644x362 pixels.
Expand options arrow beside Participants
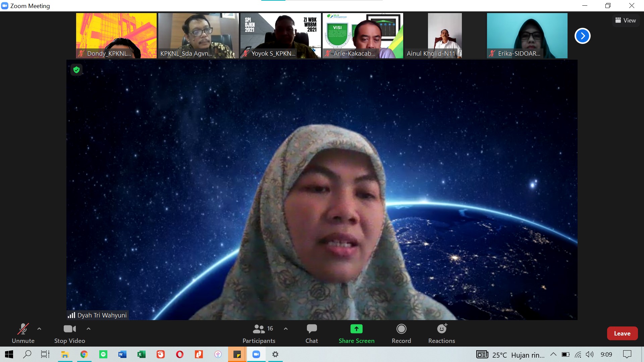[286, 329]
